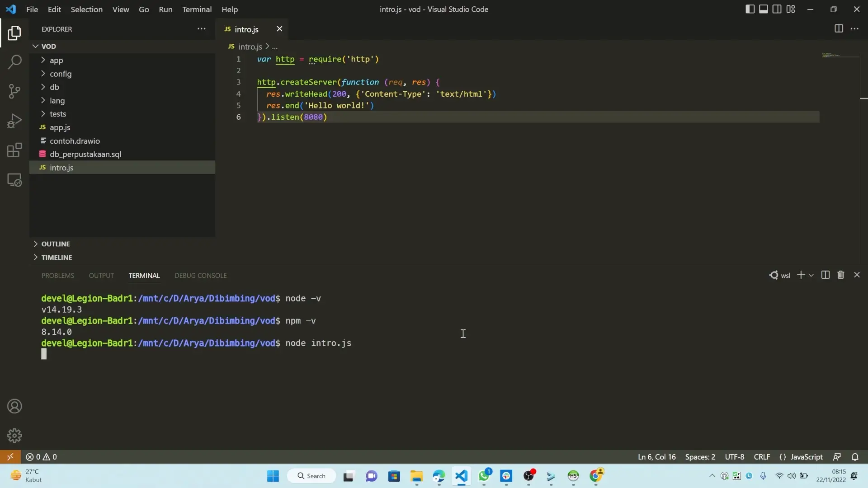The image size is (868, 488).
Task: Open the Remote Explorer icon
Action: [x=15, y=180]
